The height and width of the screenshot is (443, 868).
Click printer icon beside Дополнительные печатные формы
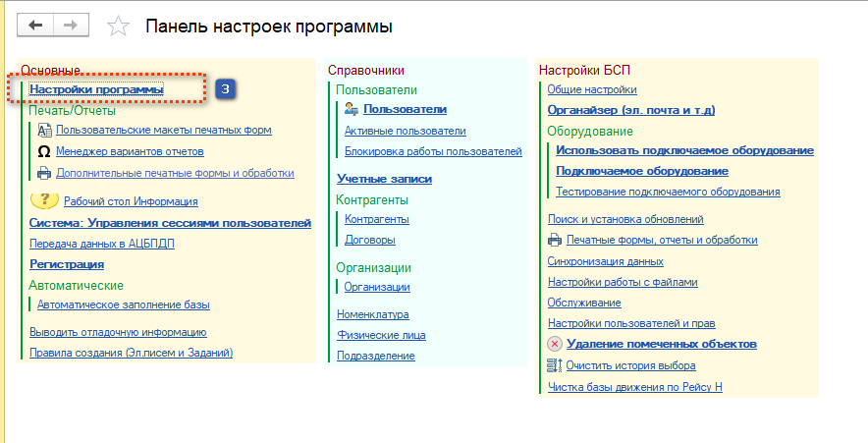click(44, 173)
